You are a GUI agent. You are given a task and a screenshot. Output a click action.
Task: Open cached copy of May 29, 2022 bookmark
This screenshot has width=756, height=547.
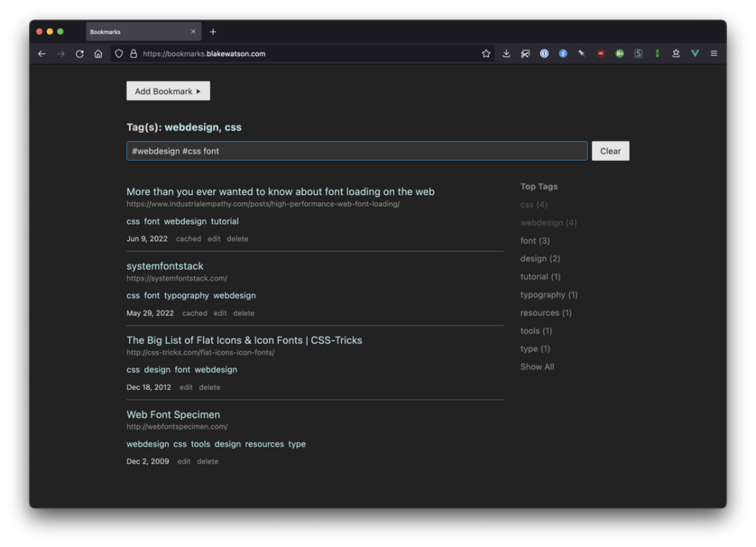click(195, 313)
